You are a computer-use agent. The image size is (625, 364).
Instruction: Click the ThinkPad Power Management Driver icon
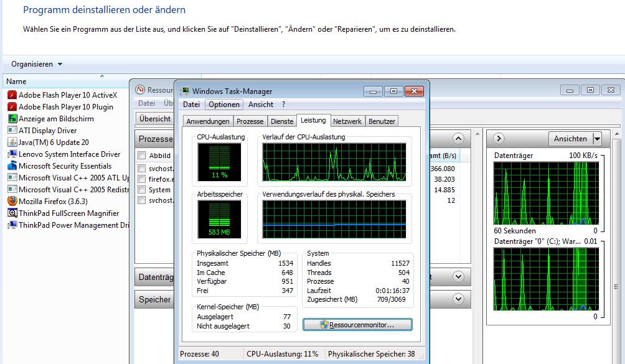tap(12, 225)
